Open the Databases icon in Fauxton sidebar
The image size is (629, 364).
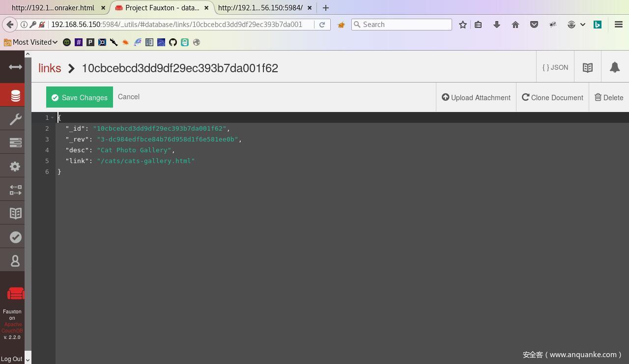click(x=15, y=96)
